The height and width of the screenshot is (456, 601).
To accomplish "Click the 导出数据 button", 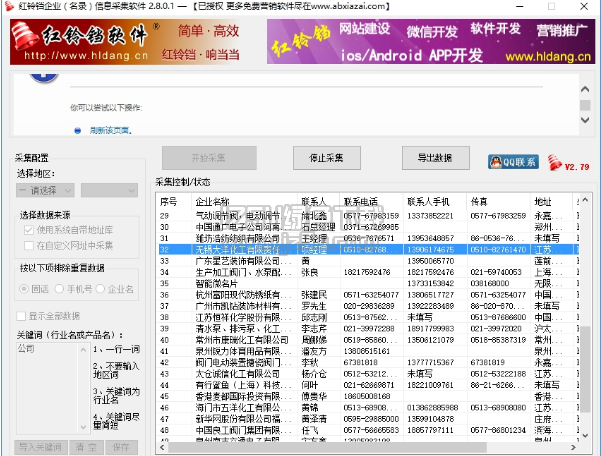I will coord(435,158).
